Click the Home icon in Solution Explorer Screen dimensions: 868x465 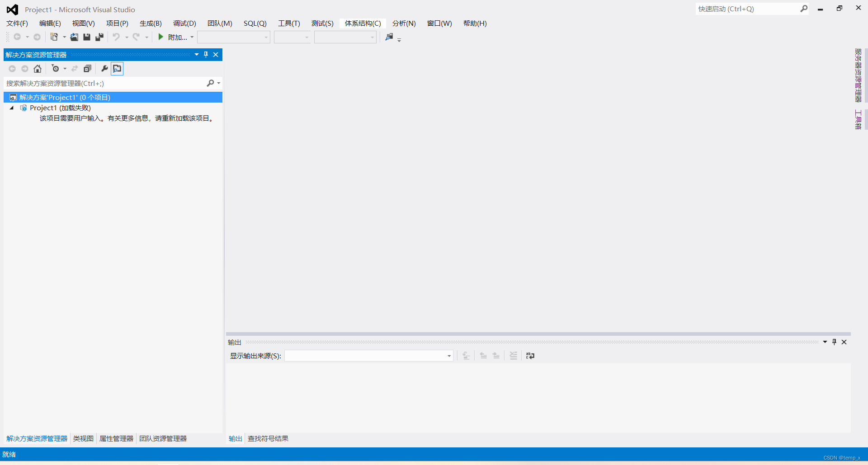point(38,69)
